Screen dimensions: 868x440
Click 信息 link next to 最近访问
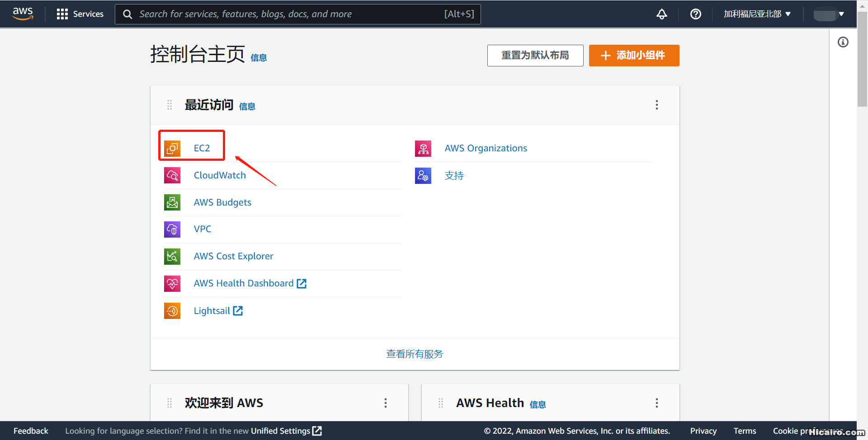point(247,107)
